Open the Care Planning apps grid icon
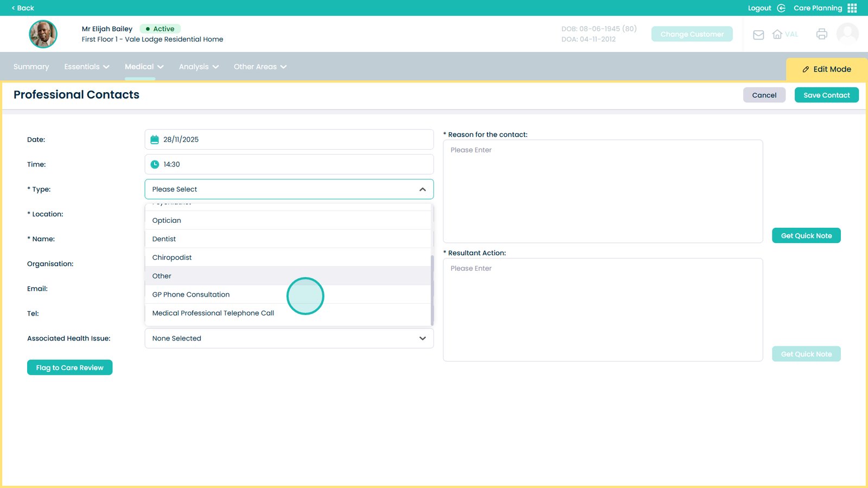868x488 pixels. coord(852,8)
